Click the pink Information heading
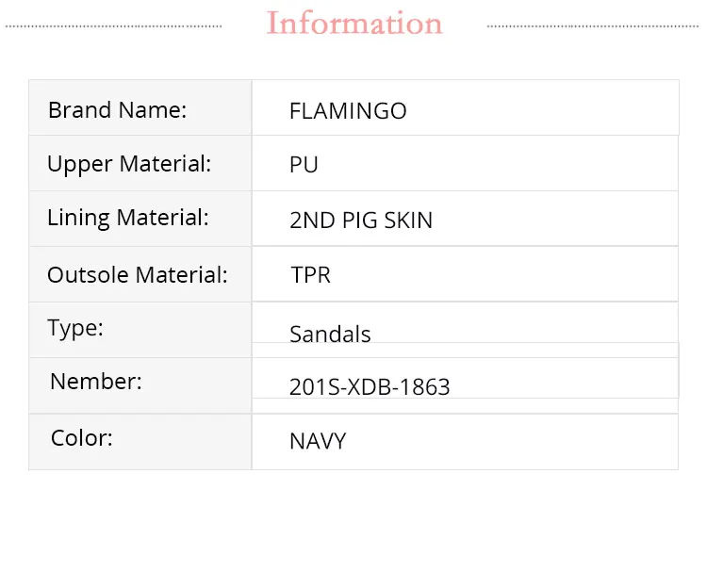The width and height of the screenshot is (707, 588). 354,23
